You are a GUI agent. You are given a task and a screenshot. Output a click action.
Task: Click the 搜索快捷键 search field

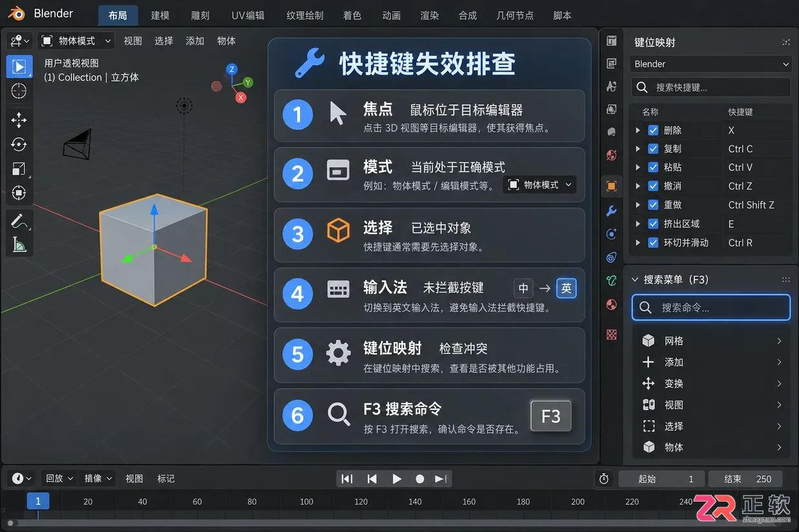tap(711, 87)
